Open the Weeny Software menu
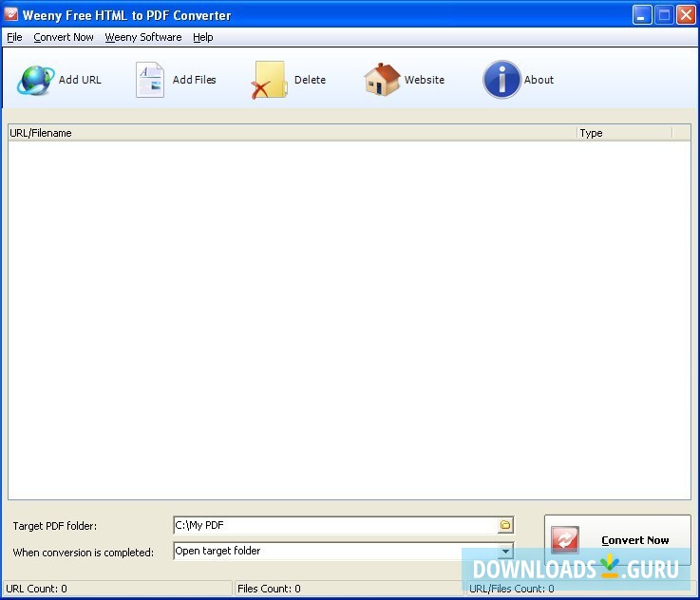This screenshot has height=600, width=700. [142, 37]
